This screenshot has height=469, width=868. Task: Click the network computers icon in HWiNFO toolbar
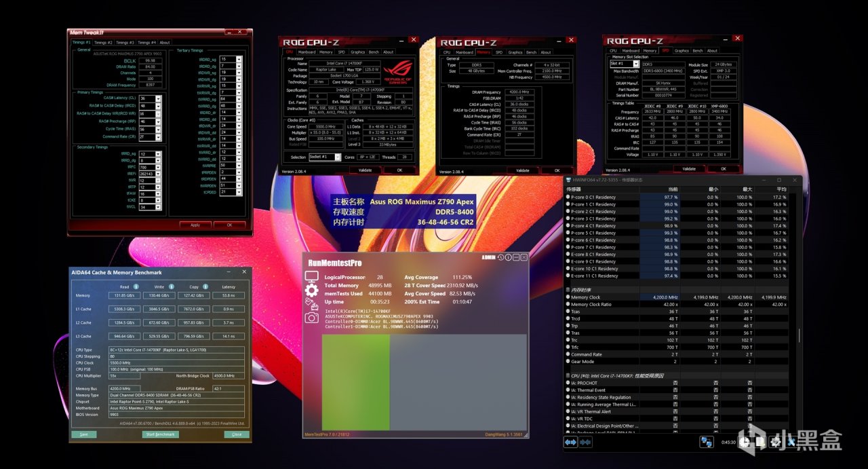click(x=707, y=442)
